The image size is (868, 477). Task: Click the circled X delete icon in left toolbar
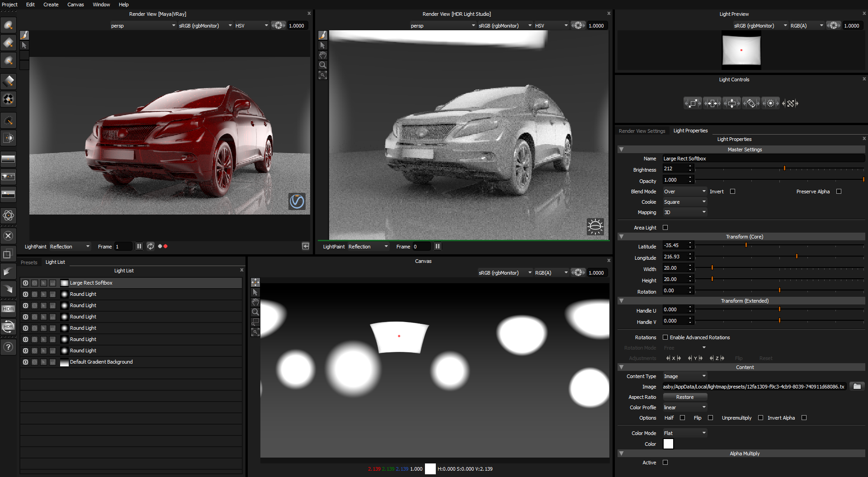click(x=9, y=236)
